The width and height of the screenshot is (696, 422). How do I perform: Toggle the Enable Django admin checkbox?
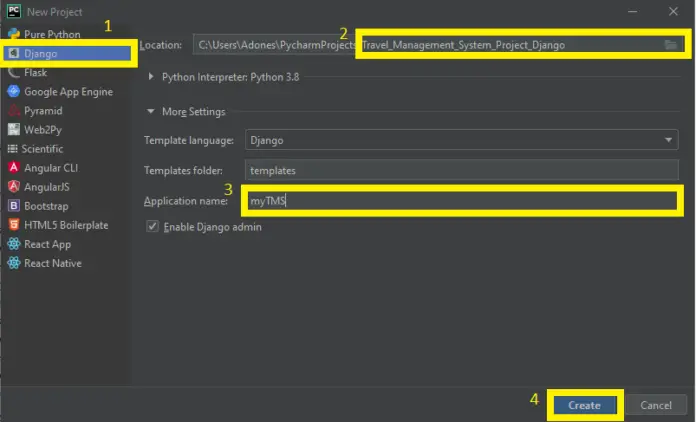(x=153, y=227)
